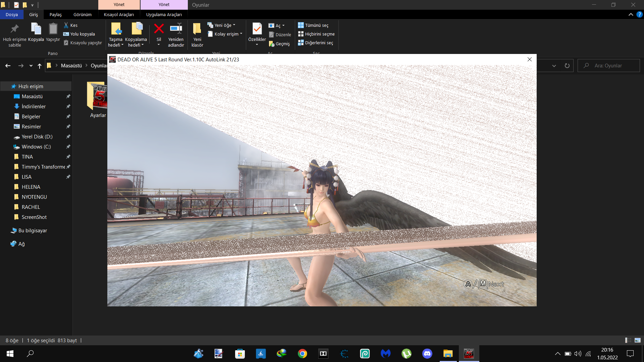Switch to Giriş ribbon tab
The width and height of the screenshot is (644, 362).
point(34,14)
